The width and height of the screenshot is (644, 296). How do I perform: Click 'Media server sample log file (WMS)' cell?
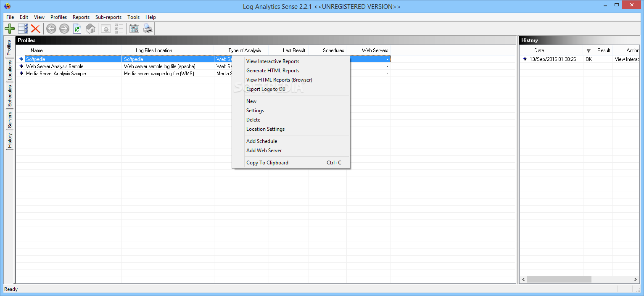[x=158, y=74]
